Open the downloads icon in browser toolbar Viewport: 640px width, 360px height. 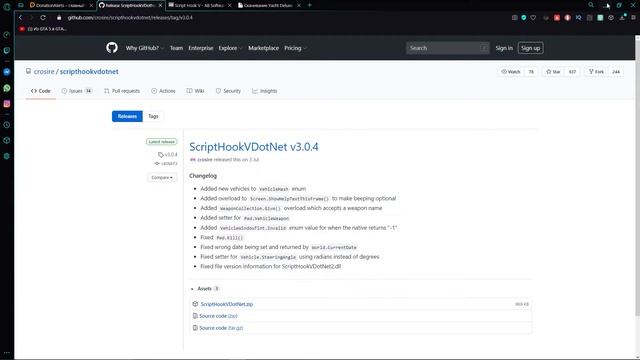[x=622, y=18]
